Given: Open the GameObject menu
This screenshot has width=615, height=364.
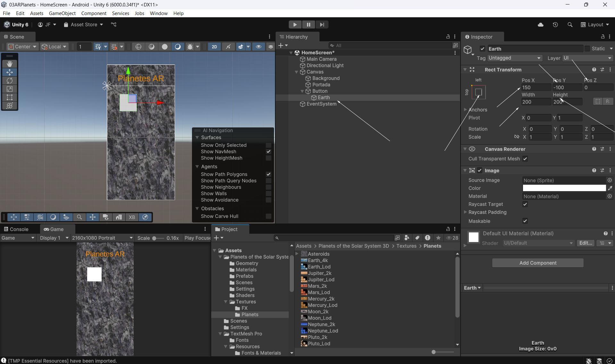Looking at the screenshot, I should 62,13.
